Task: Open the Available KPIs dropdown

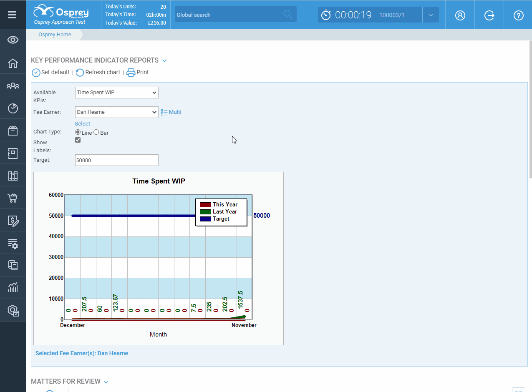Action: pyautogui.click(x=116, y=93)
